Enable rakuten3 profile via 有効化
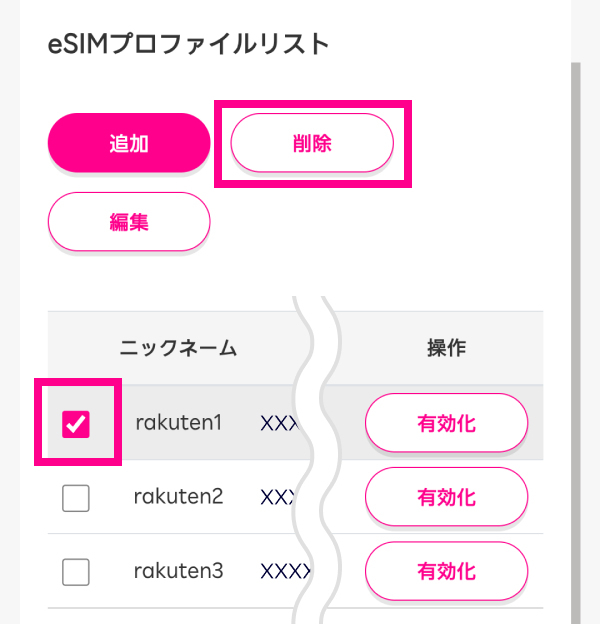The width and height of the screenshot is (600, 624). (446, 573)
